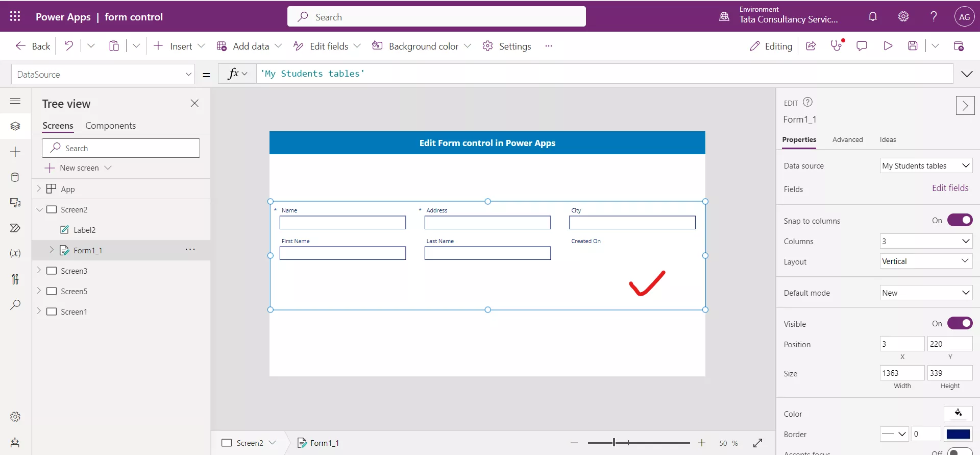Save the app with the disk icon
This screenshot has height=455, width=980.
(x=913, y=45)
